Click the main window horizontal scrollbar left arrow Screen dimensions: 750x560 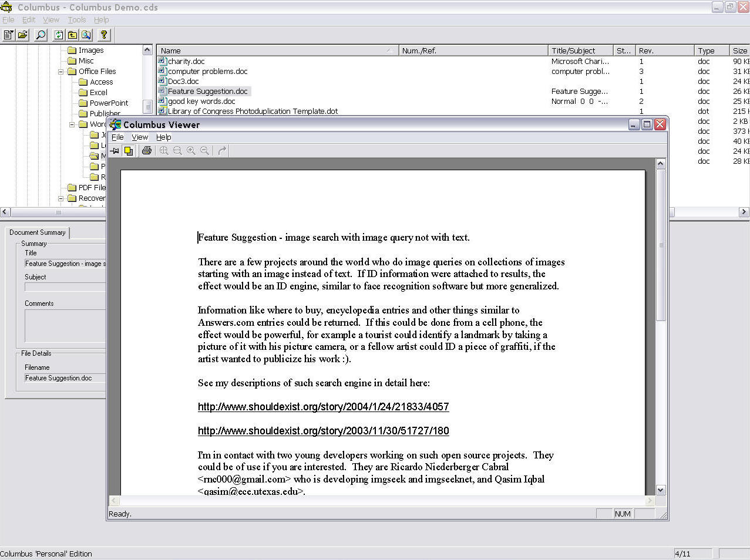coord(5,212)
